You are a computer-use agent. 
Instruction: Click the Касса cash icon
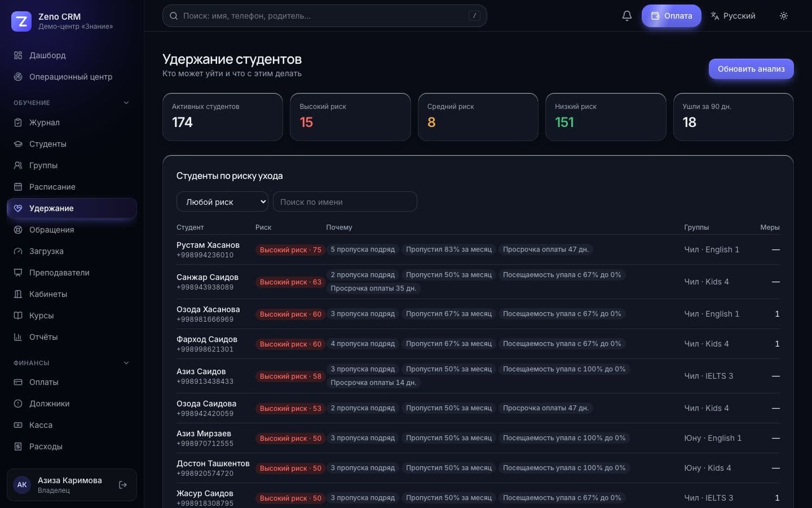18,425
